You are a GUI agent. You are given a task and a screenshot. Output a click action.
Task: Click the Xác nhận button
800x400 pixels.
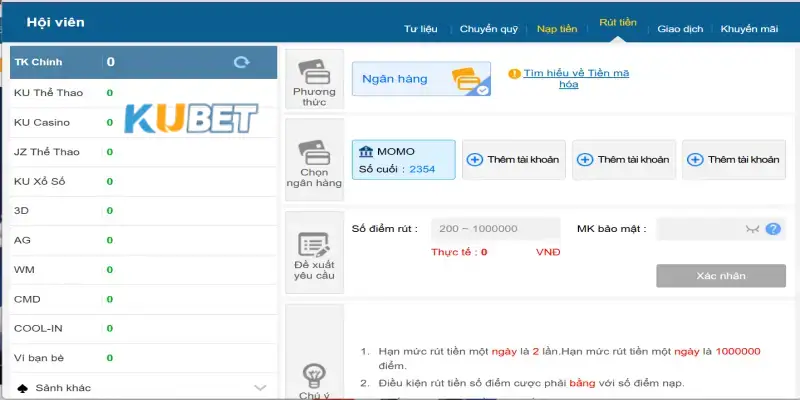721,276
